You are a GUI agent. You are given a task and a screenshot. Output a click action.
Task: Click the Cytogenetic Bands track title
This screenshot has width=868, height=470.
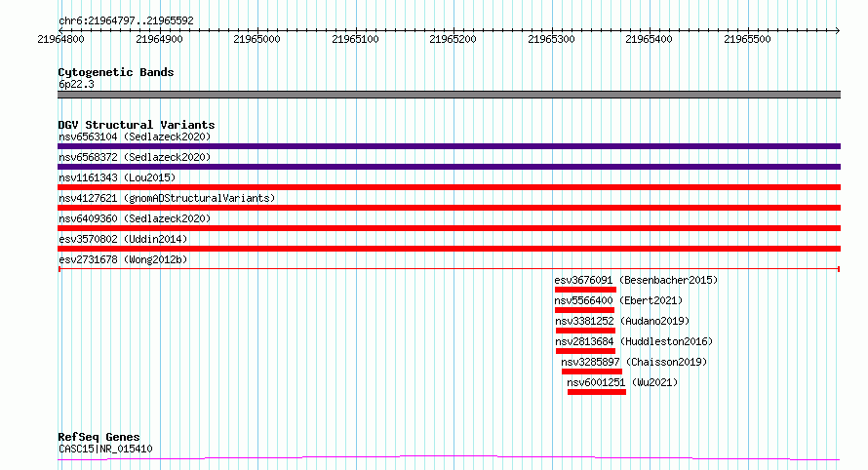point(116,72)
